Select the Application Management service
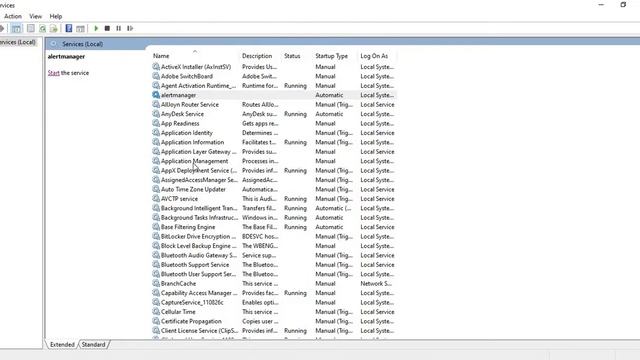Viewport: 640px width, 360px height. pos(273,161)
